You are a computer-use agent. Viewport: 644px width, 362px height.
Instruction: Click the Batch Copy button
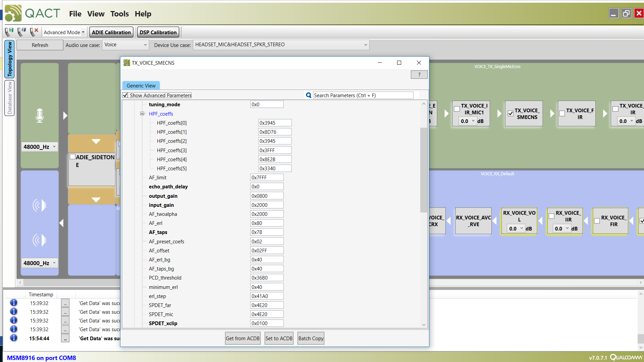[x=311, y=338]
